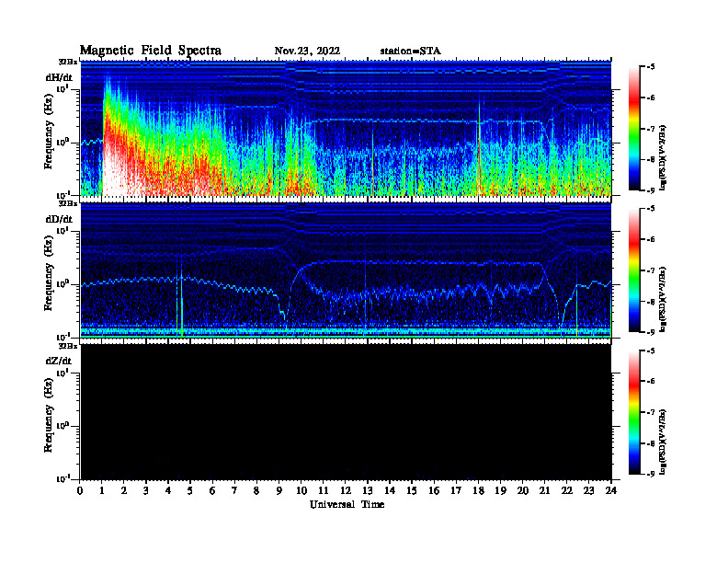This screenshot has width=728, height=563.
Task: Click the "Magnetic Field Spectra" title
Action: click(x=151, y=51)
